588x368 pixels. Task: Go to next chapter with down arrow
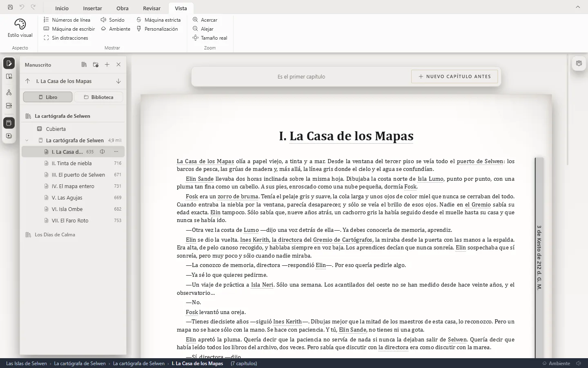(118, 81)
